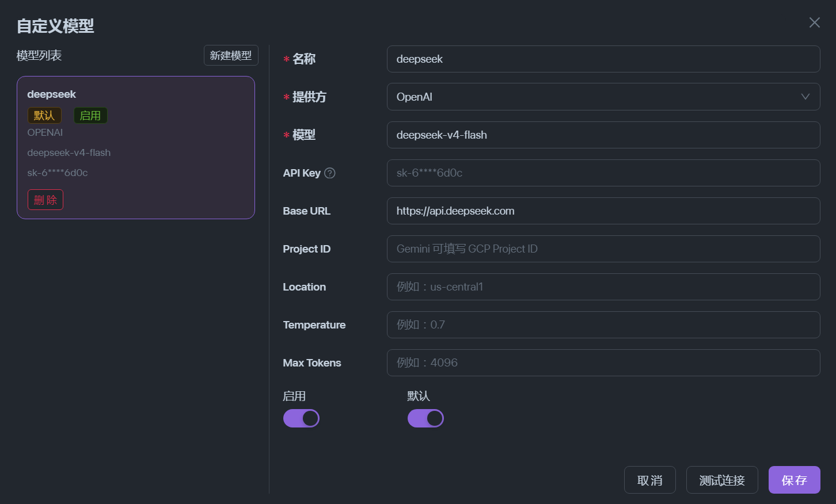Image resolution: width=836 pixels, height=504 pixels.
Task: Click the Project ID input field
Action: click(x=603, y=249)
